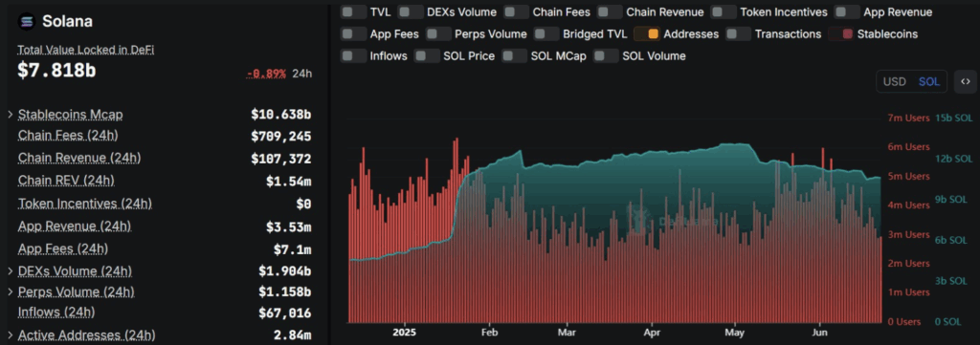Click the 2.84m active addresses value

(292, 335)
